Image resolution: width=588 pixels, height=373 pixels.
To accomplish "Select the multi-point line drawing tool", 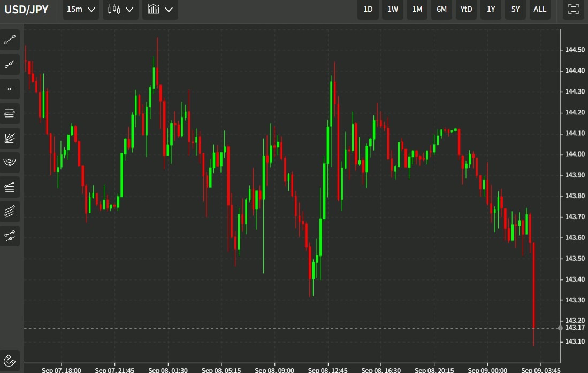I will 10,65.
